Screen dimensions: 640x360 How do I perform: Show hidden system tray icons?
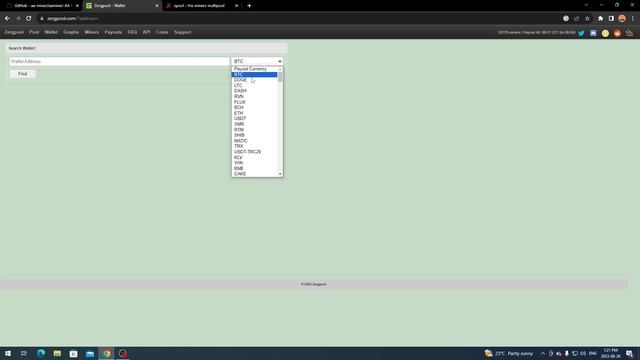click(543, 353)
